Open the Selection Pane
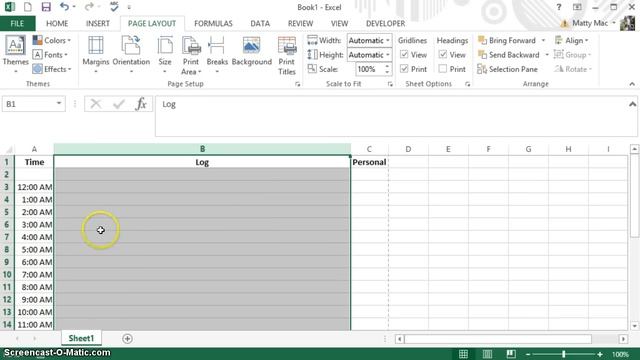This screenshot has height=360, width=640. (508, 69)
